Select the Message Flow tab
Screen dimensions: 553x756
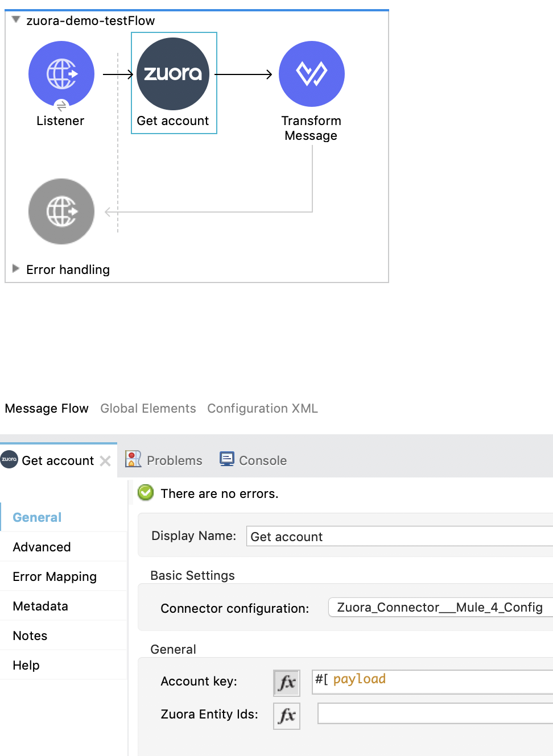[47, 408]
